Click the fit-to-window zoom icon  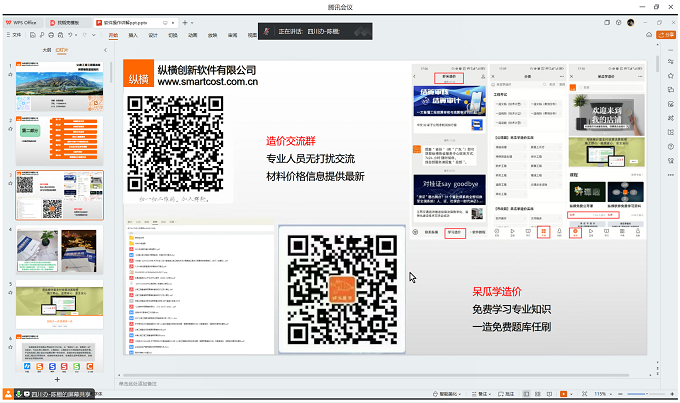[x=585, y=394]
